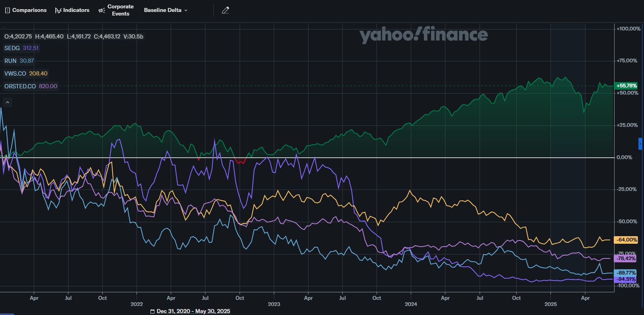Screen dimensions: 644x315
Task: Open the Baseline Delta chart type dropdown
Action: click(166, 10)
